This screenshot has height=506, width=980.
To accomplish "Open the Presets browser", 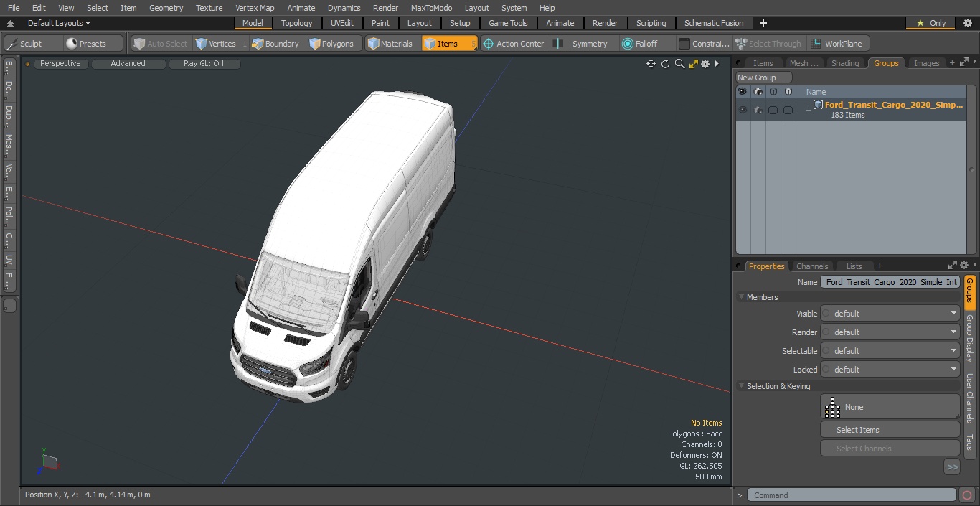I will (93, 44).
